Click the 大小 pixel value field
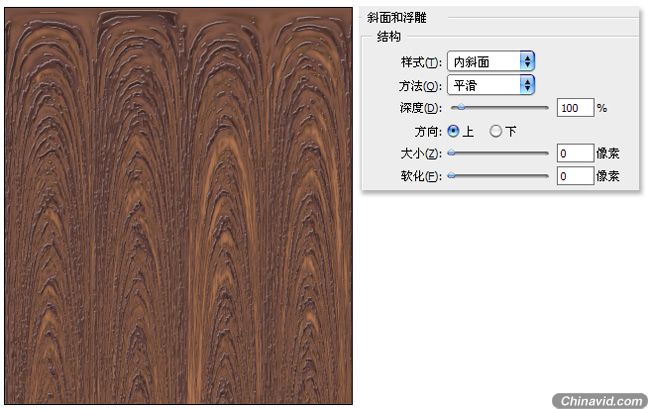 click(x=575, y=153)
